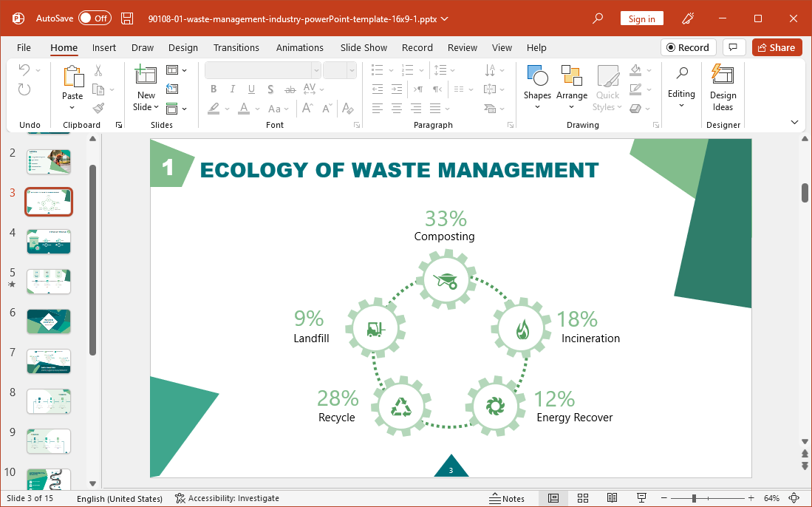
Task: Select slide 6 thumbnail
Action: 49,321
